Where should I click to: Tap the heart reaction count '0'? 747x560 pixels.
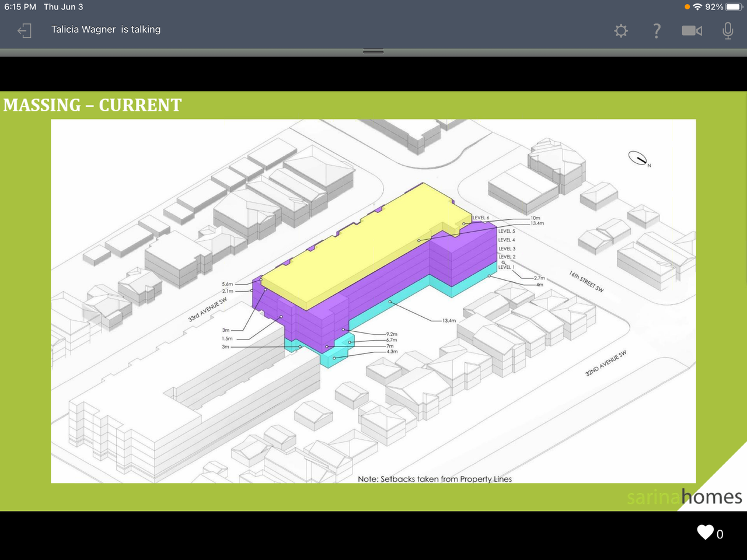tap(720, 534)
